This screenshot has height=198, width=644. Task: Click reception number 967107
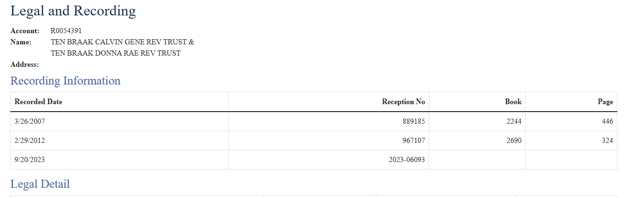[x=413, y=141]
